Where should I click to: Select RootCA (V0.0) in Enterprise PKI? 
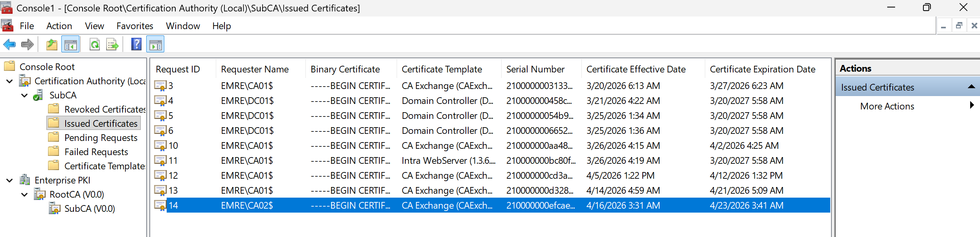(x=77, y=194)
